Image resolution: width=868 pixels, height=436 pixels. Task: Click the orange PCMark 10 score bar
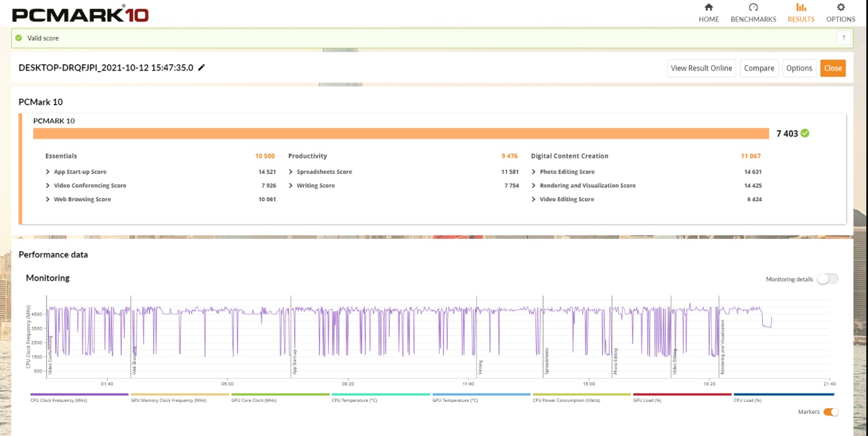point(401,134)
